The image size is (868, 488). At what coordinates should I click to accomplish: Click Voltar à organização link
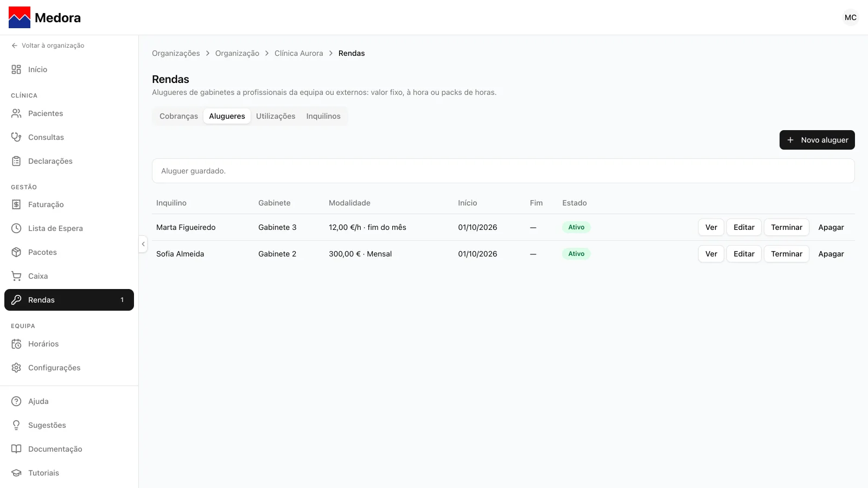48,46
